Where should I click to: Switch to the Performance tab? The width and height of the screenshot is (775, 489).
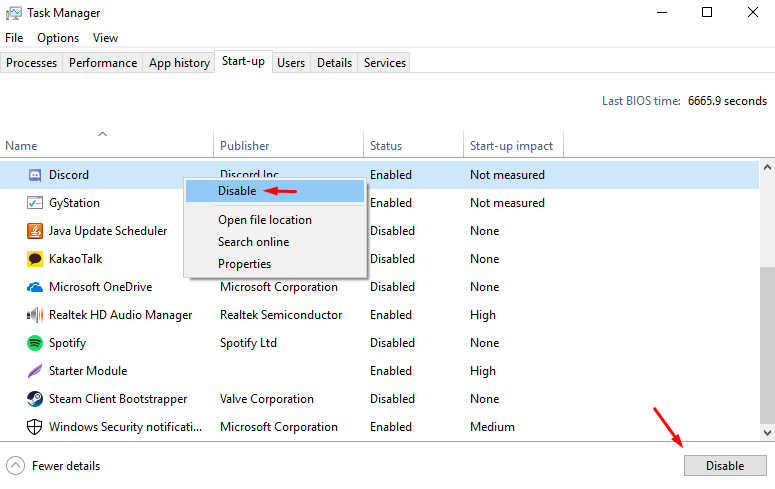103,63
